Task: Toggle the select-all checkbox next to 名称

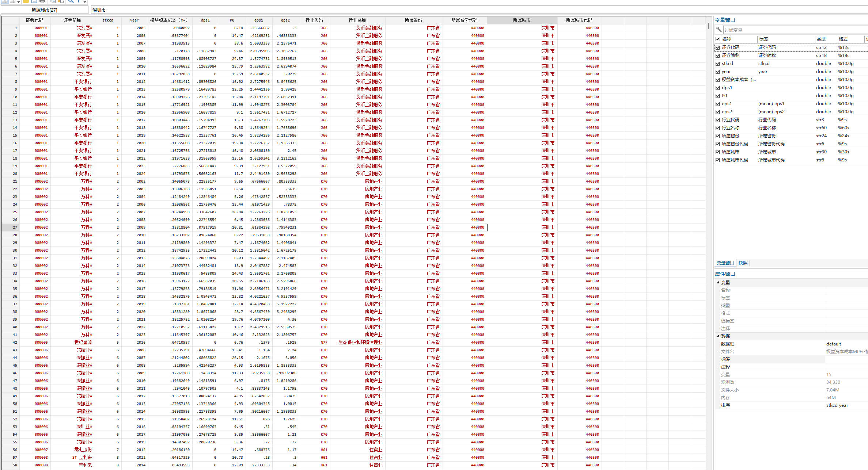Action: point(718,39)
